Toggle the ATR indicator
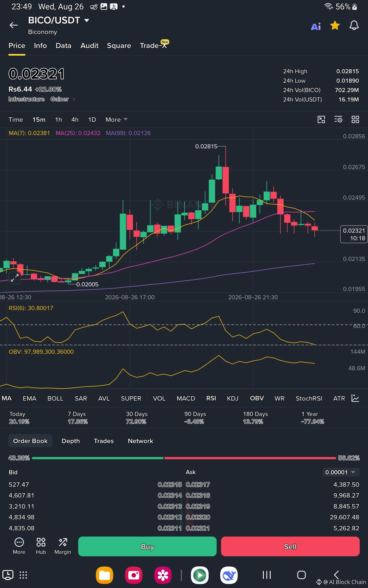Viewport: 368px width, 588px height. [x=339, y=398]
